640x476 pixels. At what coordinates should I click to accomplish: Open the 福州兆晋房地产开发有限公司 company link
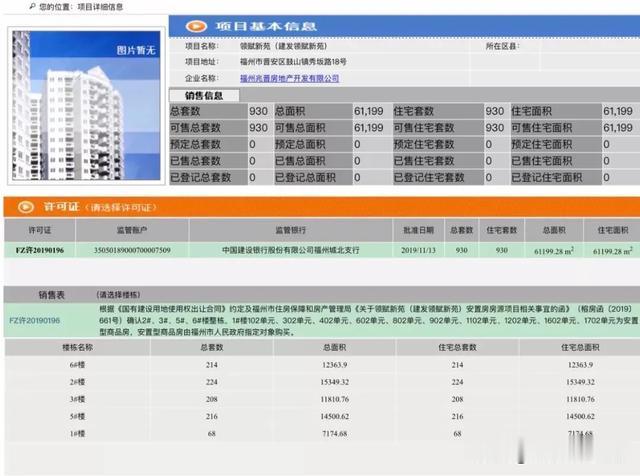coord(289,78)
